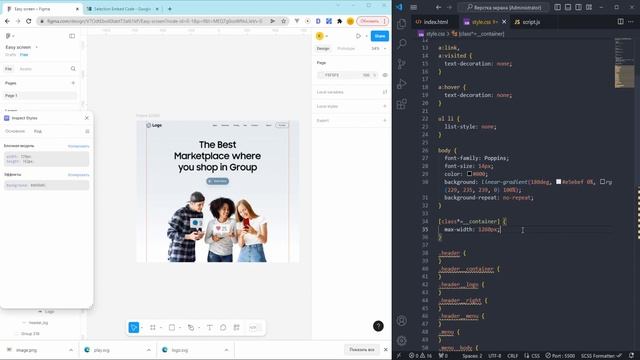Switch to the script.js editor tab
Viewport: 640px width, 360px height.
531,22
